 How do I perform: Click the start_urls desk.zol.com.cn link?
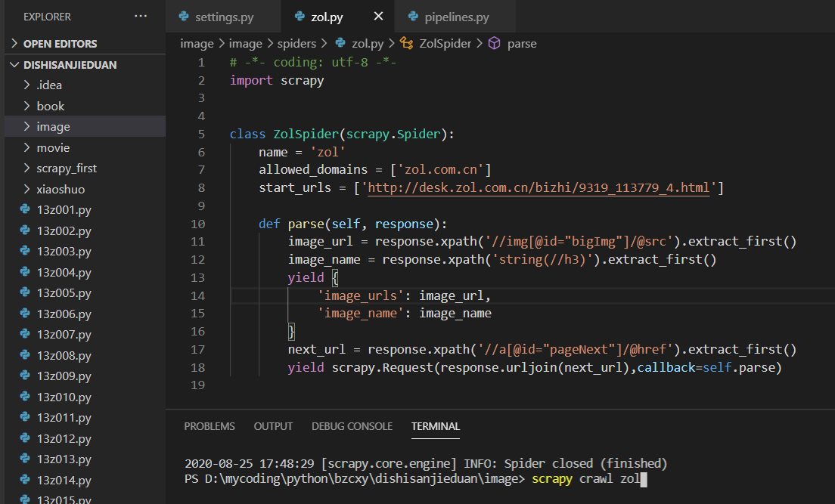[x=539, y=188]
